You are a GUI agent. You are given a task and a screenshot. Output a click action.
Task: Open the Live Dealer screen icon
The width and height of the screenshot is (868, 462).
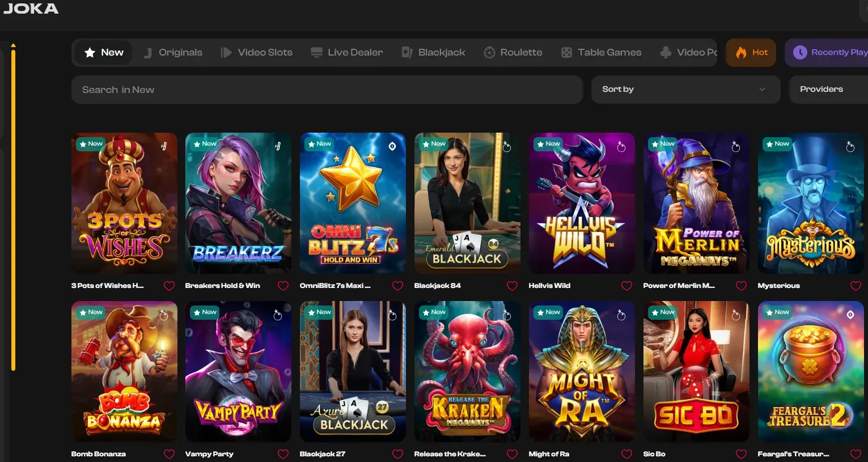(x=316, y=52)
